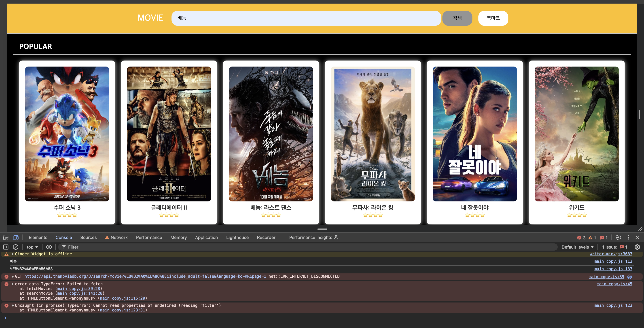Click the live expression eye icon

coord(49,247)
